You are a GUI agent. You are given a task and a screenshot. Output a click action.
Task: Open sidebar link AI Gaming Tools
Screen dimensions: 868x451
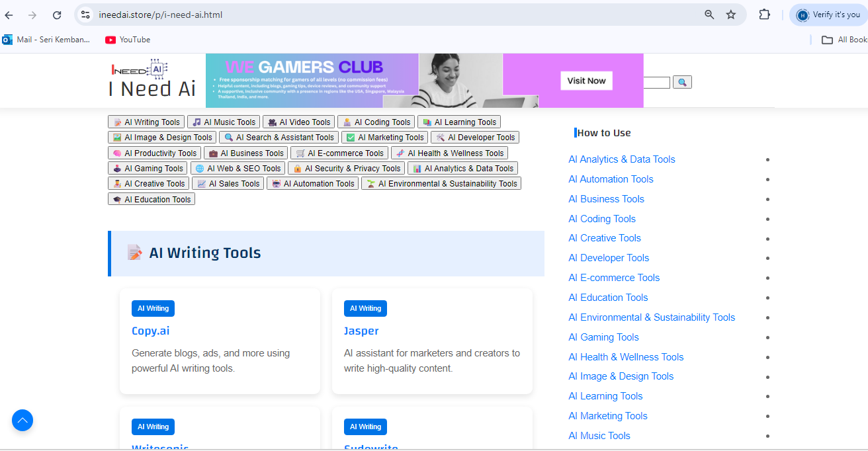pyautogui.click(x=603, y=337)
